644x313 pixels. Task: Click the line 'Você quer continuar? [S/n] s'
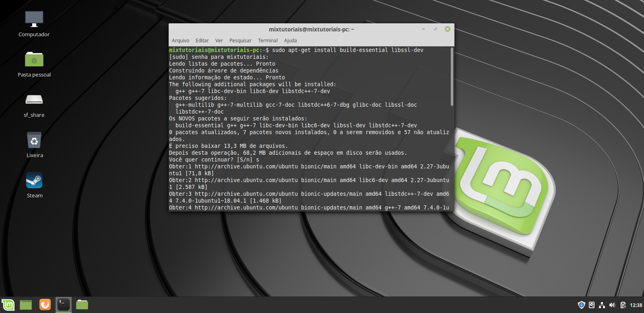pos(214,160)
